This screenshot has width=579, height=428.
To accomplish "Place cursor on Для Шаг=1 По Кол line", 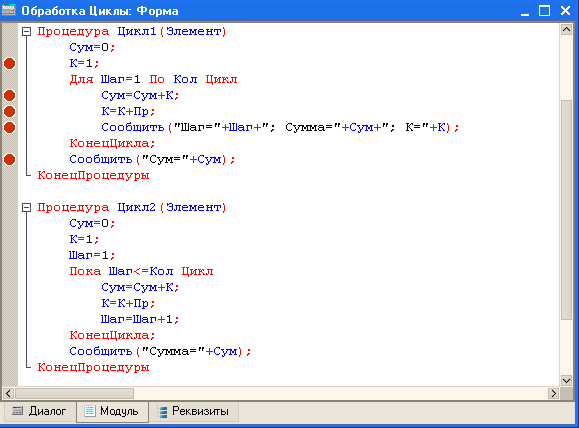I will click(153, 79).
